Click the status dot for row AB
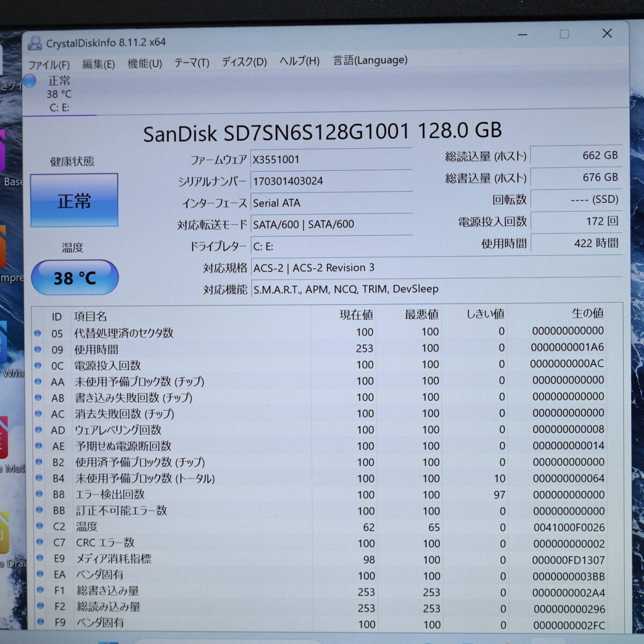 (x=38, y=398)
